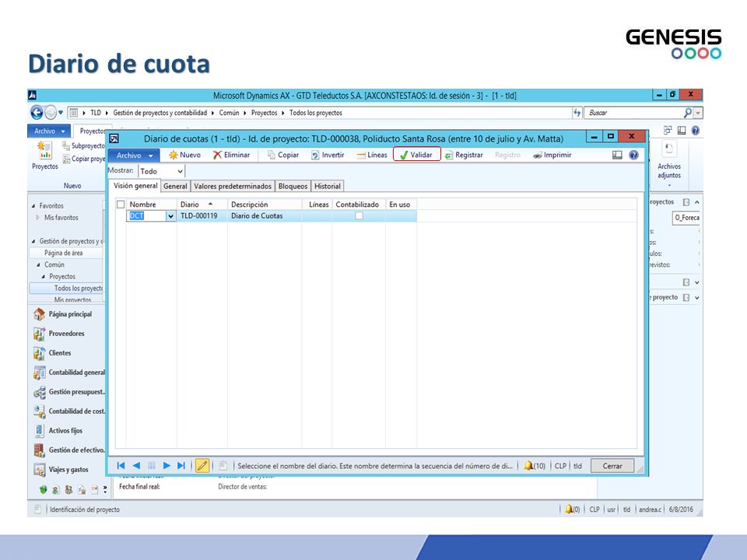Expand Mis favoritos tree node
747x560 pixels.
pos(38,217)
